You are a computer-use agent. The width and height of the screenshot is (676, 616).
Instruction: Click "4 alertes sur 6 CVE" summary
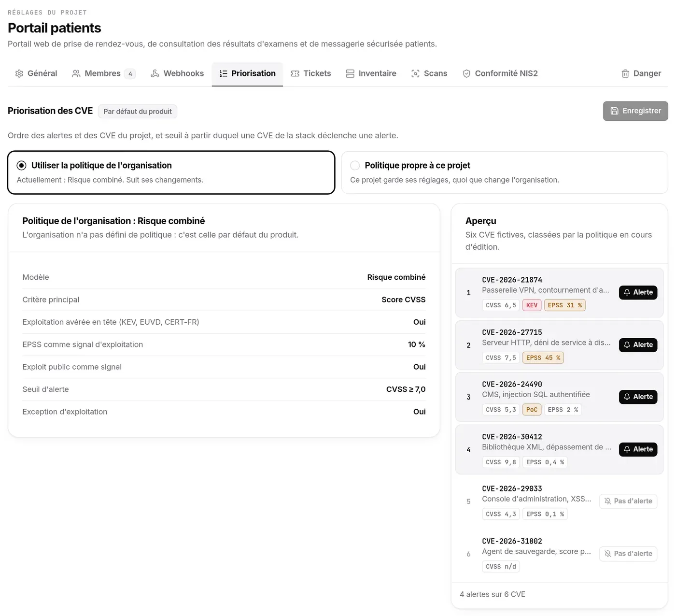(493, 594)
